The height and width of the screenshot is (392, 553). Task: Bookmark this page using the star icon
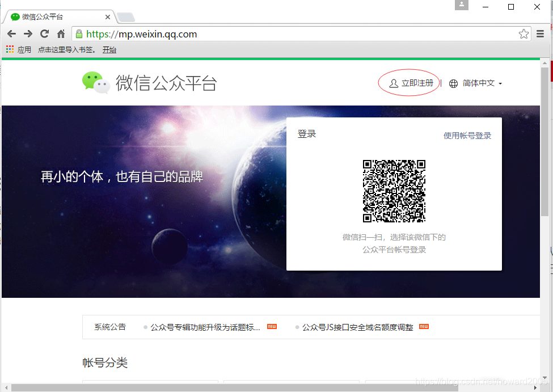tap(524, 33)
